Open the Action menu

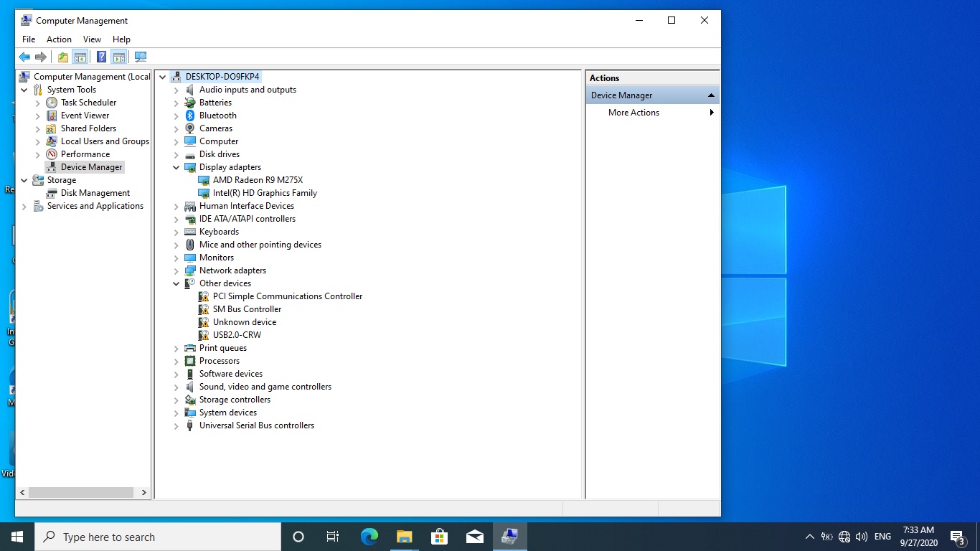coord(59,39)
